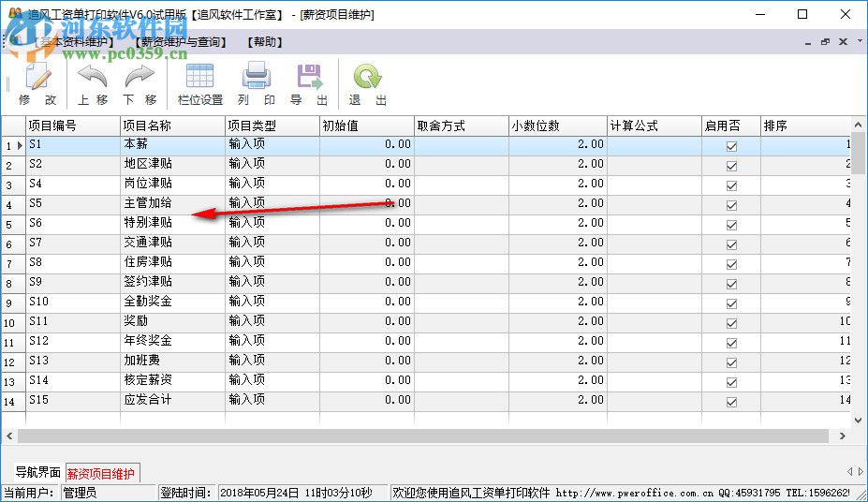Select the 住房津贴 cell
This screenshot has height=502, width=868.
point(172,262)
